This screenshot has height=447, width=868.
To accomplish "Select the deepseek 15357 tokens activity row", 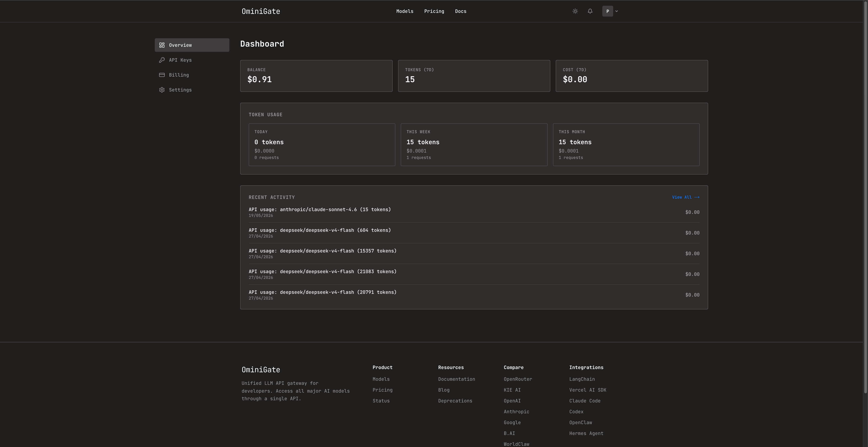I will click(x=474, y=254).
